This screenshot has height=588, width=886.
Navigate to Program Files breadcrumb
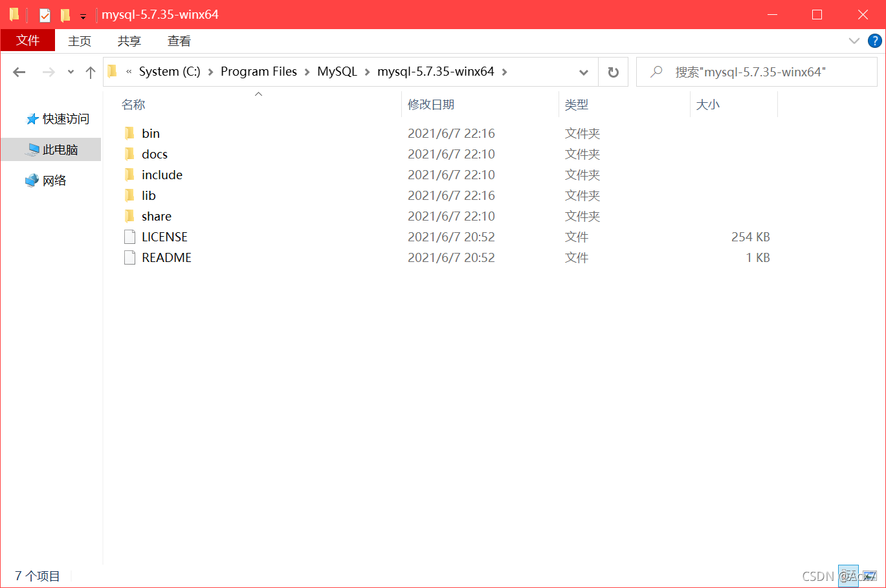tap(259, 72)
